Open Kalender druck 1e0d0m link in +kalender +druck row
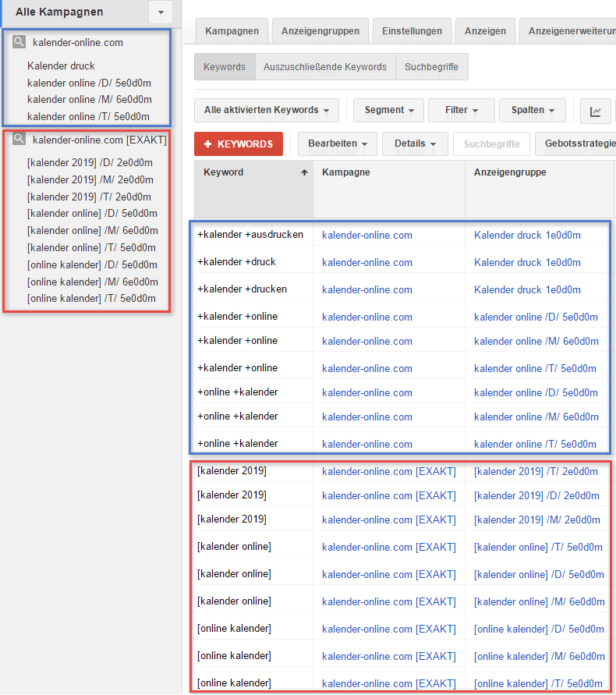This screenshot has height=695, width=616. (x=527, y=262)
